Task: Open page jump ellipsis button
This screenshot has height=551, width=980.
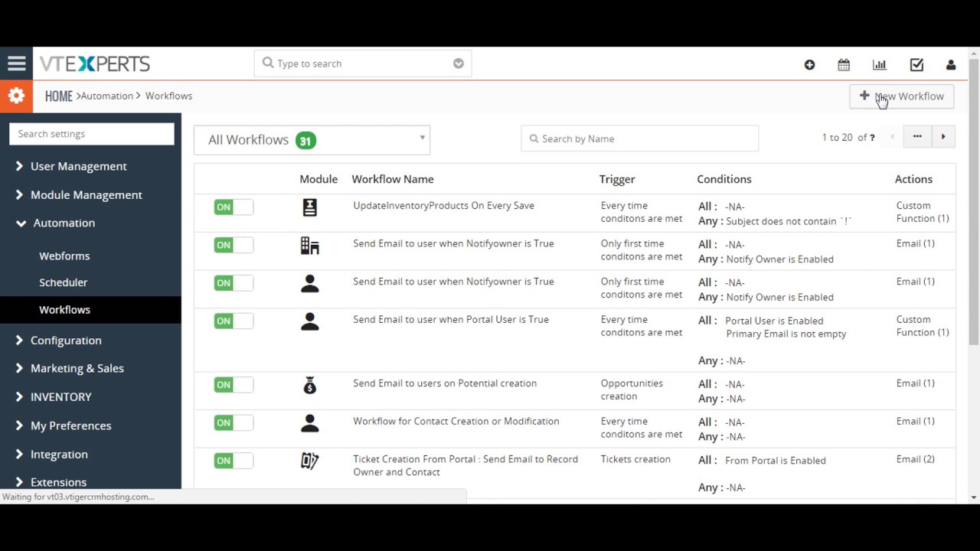Action: 917,137
